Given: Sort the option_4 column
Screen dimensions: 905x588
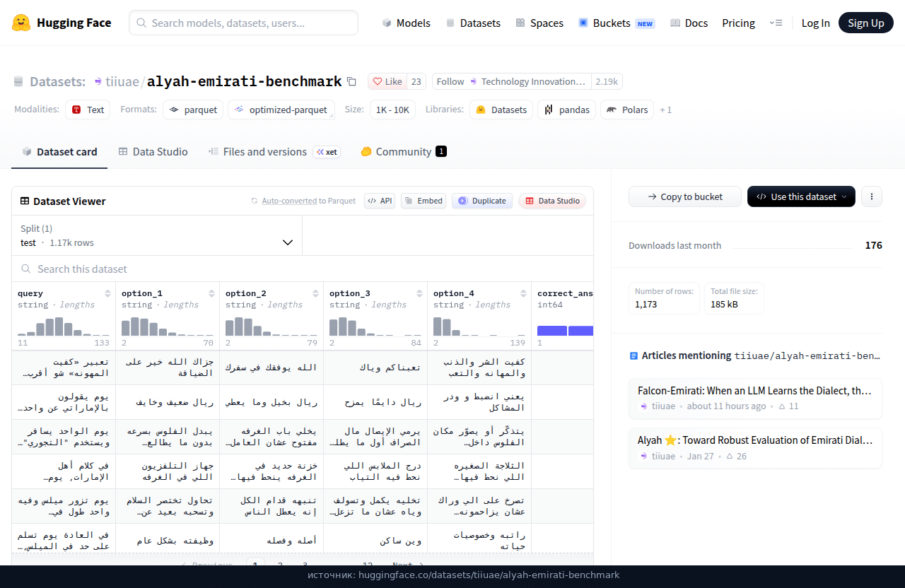Looking at the screenshot, I should (x=523, y=293).
